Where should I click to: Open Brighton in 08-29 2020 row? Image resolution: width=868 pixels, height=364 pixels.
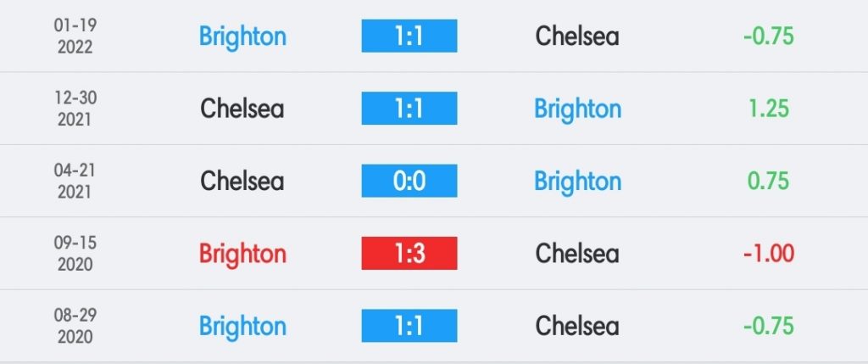pos(242,327)
